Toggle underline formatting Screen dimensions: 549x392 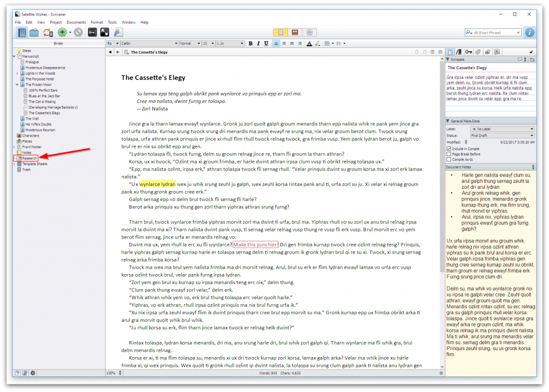tap(266, 43)
